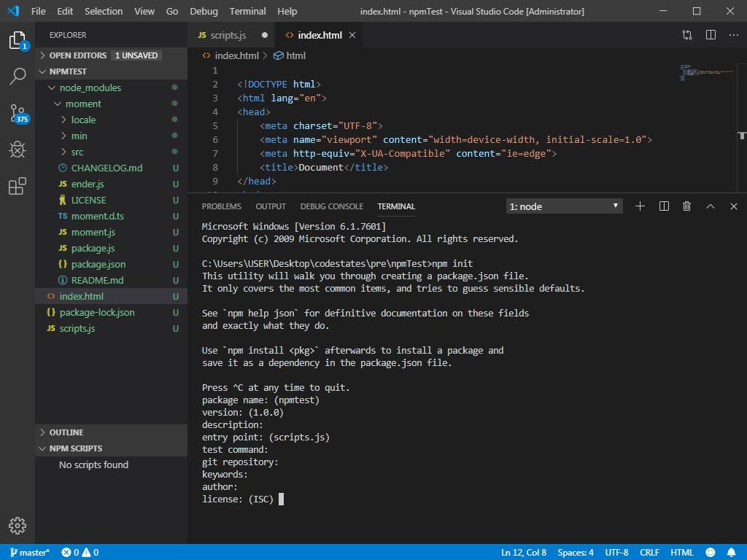The width and height of the screenshot is (747, 560).
Task: Switch to the Debug Console tab
Action: click(332, 206)
